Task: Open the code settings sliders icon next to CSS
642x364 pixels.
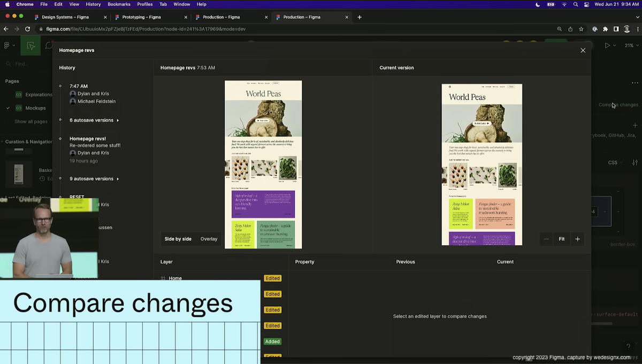Action: [635, 162]
